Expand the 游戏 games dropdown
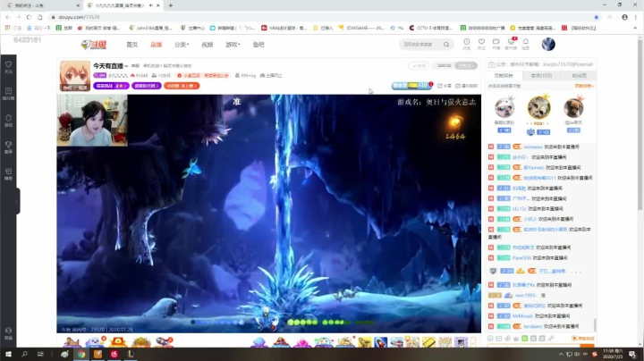 (x=233, y=45)
